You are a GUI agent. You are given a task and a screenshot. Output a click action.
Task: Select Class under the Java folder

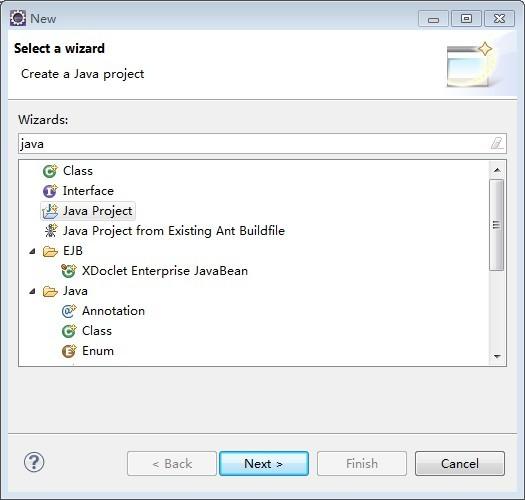pos(97,331)
